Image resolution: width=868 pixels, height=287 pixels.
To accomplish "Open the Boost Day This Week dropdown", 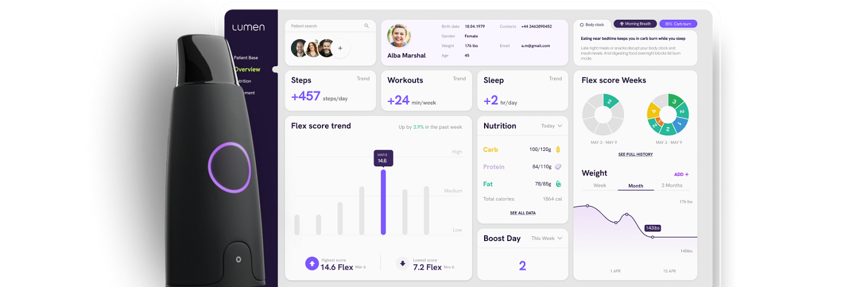I will tap(547, 238).
